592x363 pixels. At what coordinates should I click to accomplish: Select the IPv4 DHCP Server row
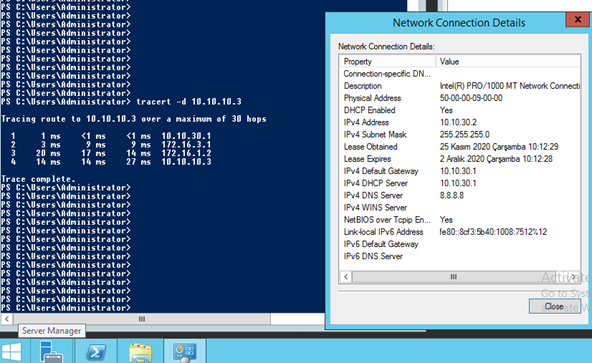460,183
